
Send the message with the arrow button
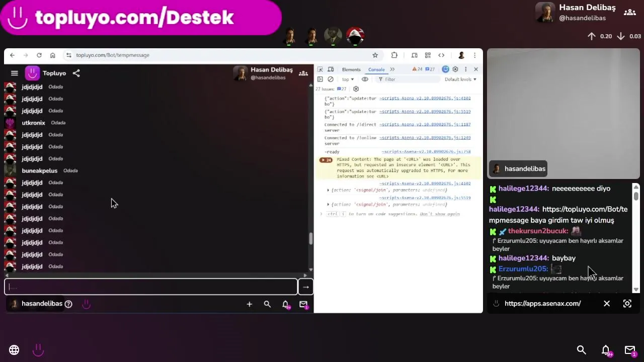click(x=305, y=287)
